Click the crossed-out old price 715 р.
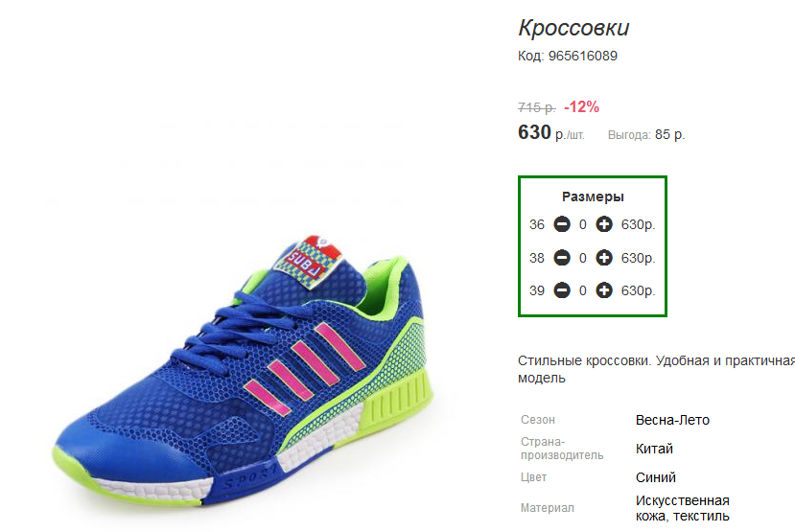795x532 pixels. [x=536, y=107]
